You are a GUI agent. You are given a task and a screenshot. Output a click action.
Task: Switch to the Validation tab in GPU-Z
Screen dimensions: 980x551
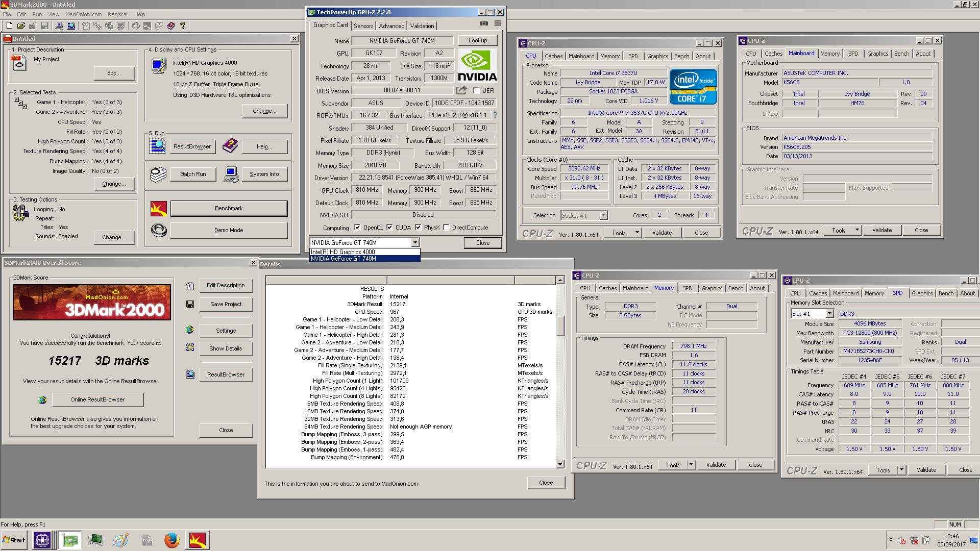point(422,26)
